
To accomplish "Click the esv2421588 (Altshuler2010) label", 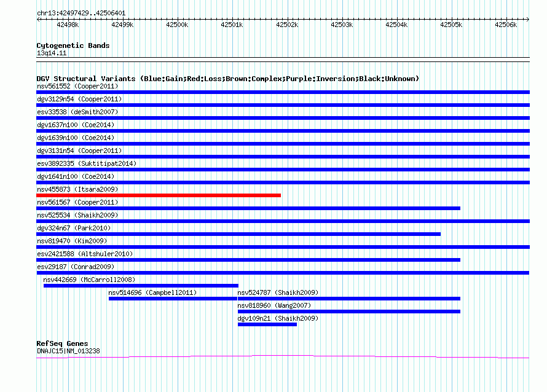I will pyautogui.click(x=85, y=254).
